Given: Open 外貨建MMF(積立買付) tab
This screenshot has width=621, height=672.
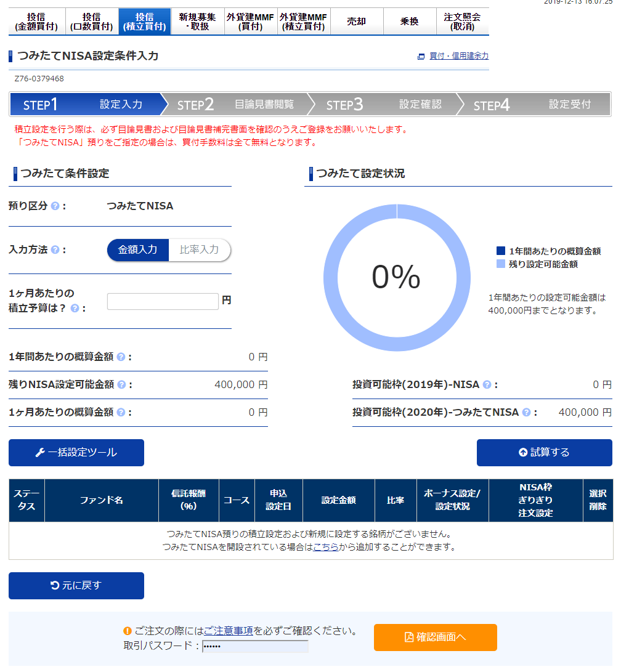Looking at the screenshot, I should (304, 22).
